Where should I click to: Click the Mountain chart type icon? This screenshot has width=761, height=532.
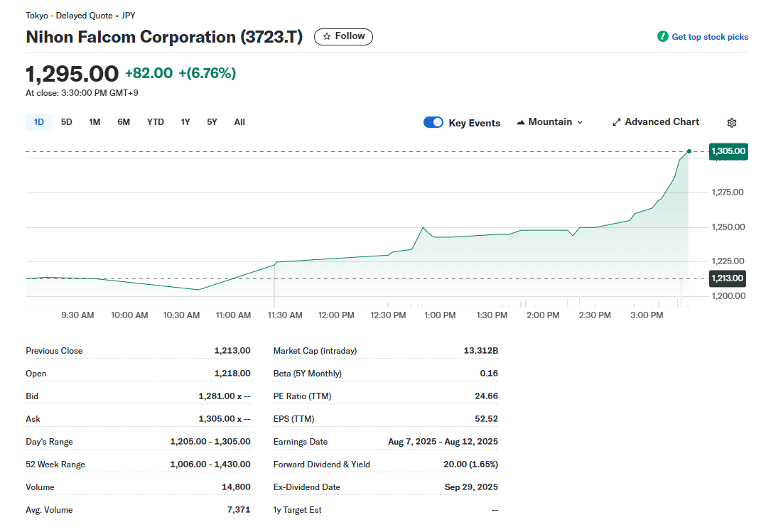pyautogui.click(x=521, y=122)
